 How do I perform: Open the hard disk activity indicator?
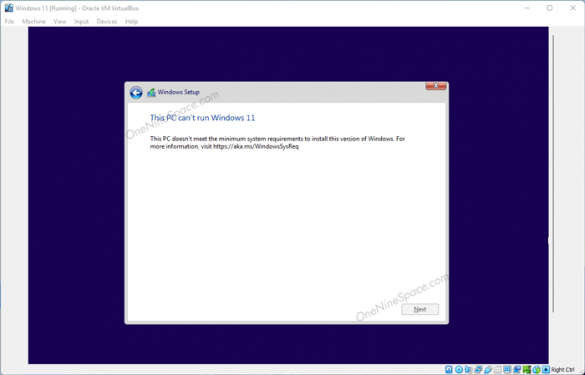click(448, 369)
